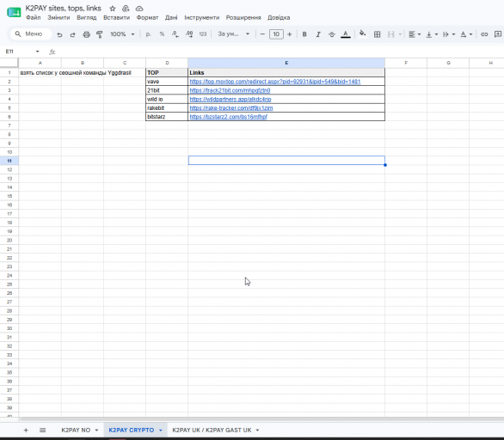Image resolution: width=504 pixels, height=440 pixels.
Task: Format as currency (р.)
Action: tap(148, 34)
